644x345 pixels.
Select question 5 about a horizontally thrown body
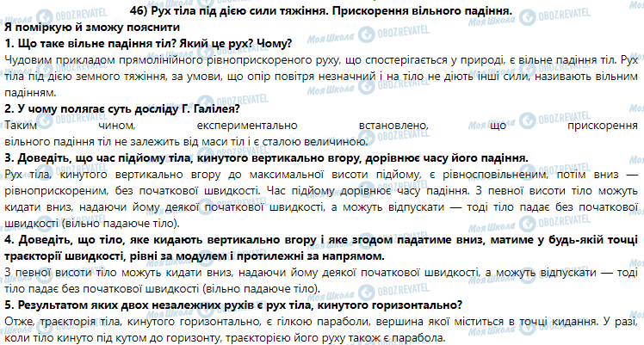(233, 305)
